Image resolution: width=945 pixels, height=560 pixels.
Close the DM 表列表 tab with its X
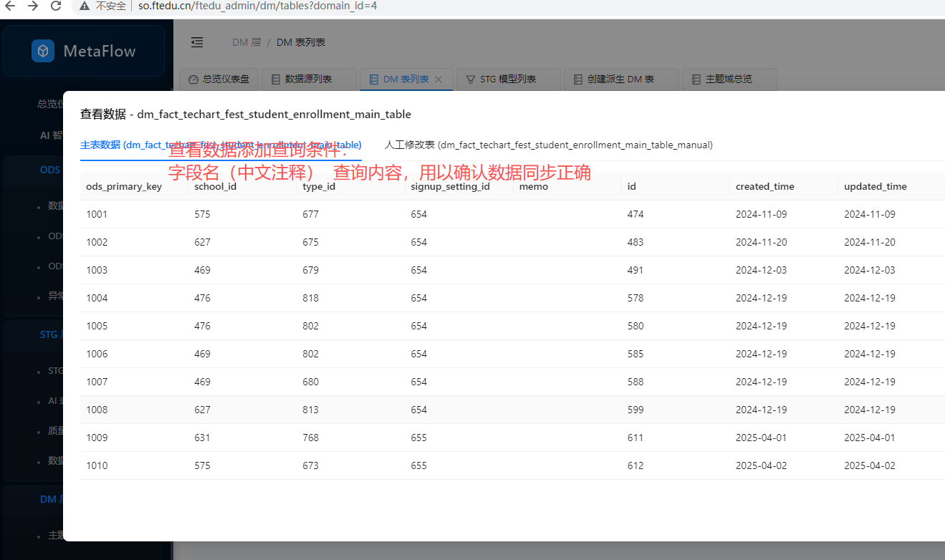coord(439,79)
